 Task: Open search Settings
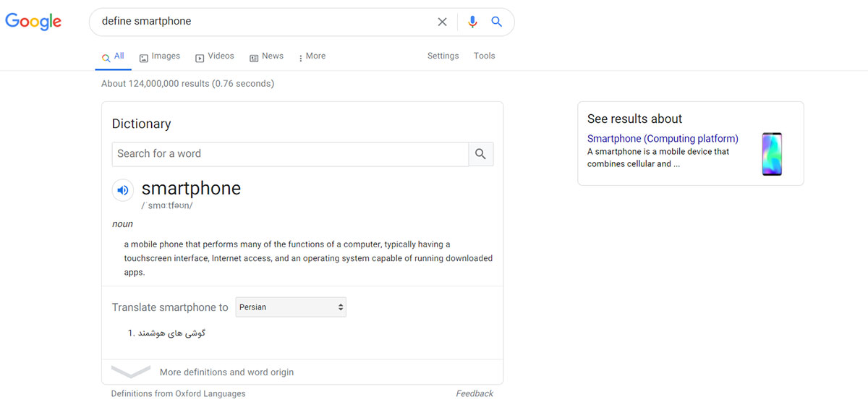point(443,56)
